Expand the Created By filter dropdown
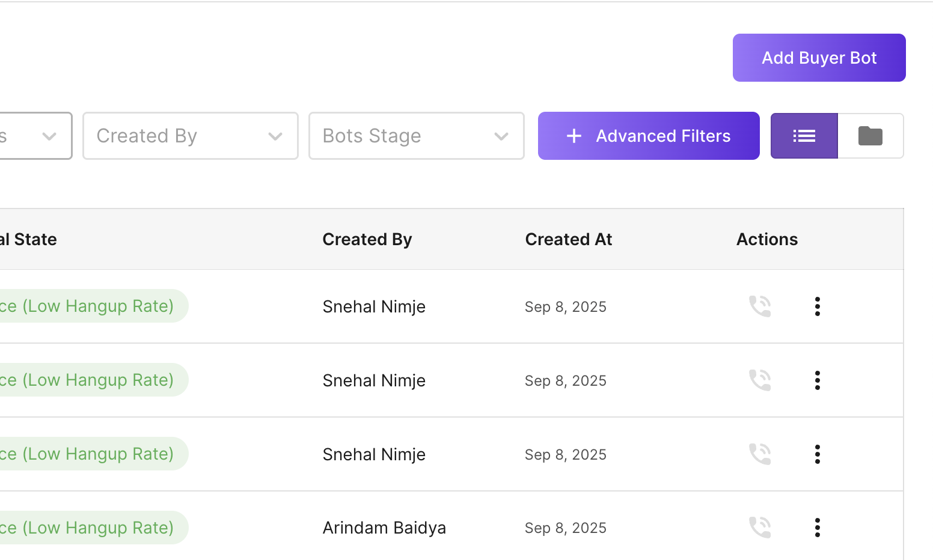 [x=190, y=136]
